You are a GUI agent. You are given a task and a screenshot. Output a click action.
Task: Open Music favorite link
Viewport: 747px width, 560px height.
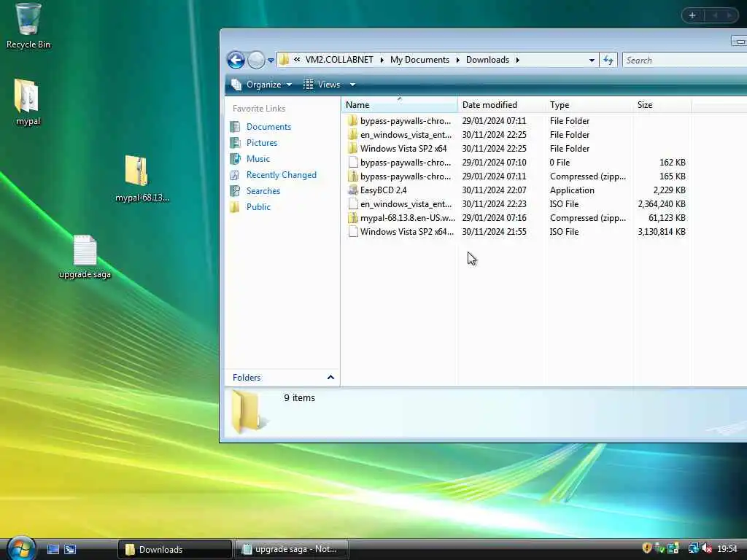(258, 159)
